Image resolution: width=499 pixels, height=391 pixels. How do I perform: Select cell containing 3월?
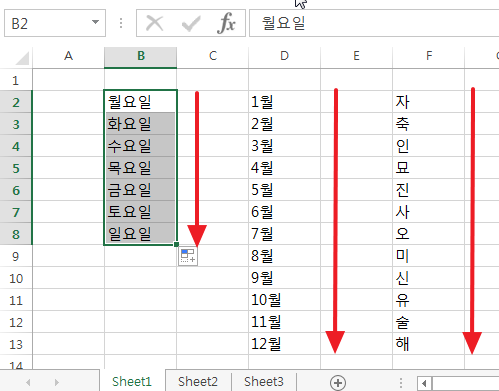click(284, 146)
